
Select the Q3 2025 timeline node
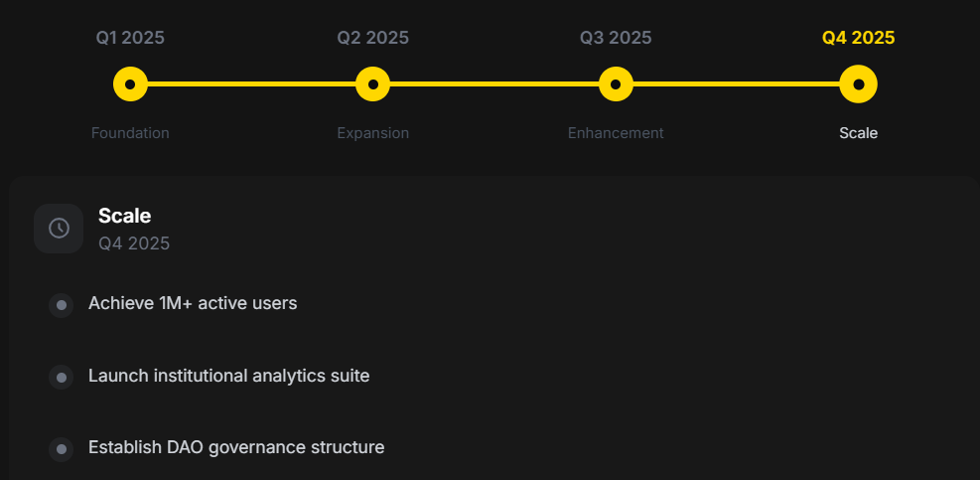[x=616, y=84]
